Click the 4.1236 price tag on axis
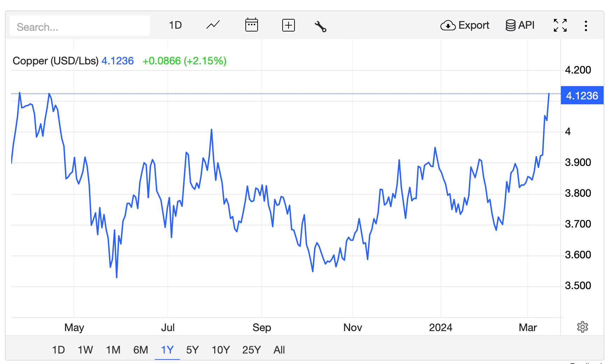 pyautogui.click(x=582, y=95)
